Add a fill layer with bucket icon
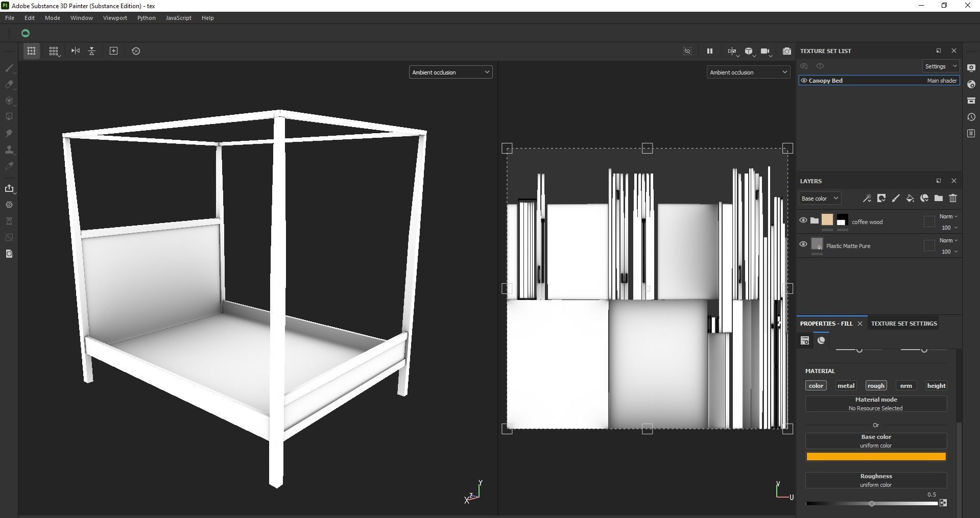Image resolution: width=980 pixels, height=518 pixels. [x=910, y=199]
